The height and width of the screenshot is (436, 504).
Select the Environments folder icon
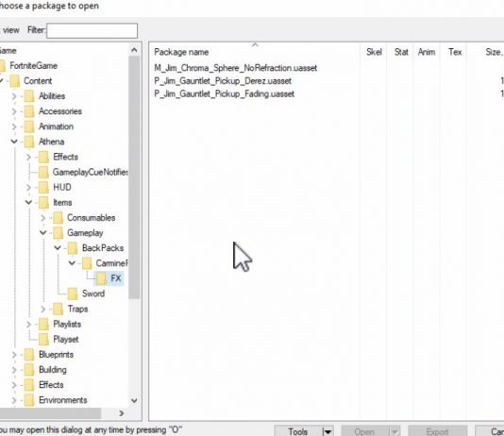29,400
